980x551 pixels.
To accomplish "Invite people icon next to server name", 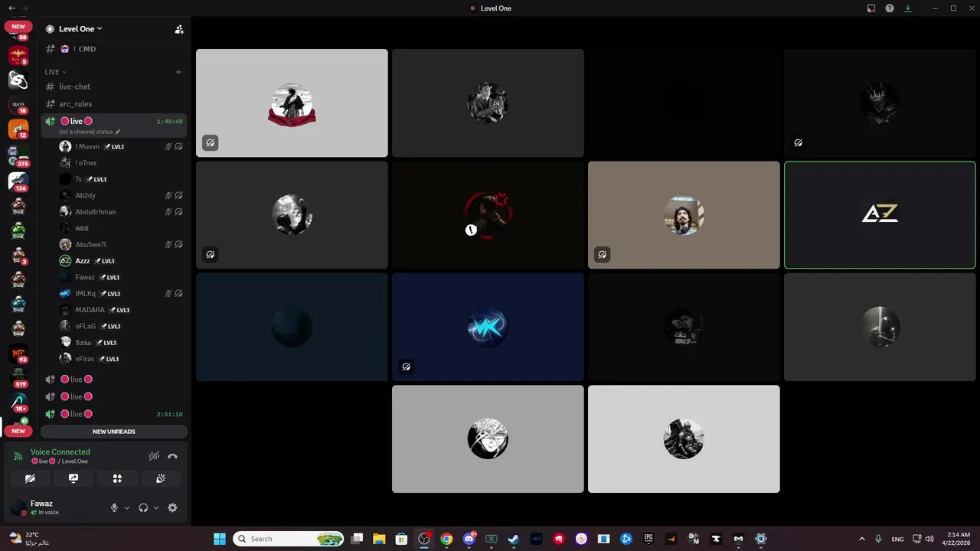I will [179, 29].
